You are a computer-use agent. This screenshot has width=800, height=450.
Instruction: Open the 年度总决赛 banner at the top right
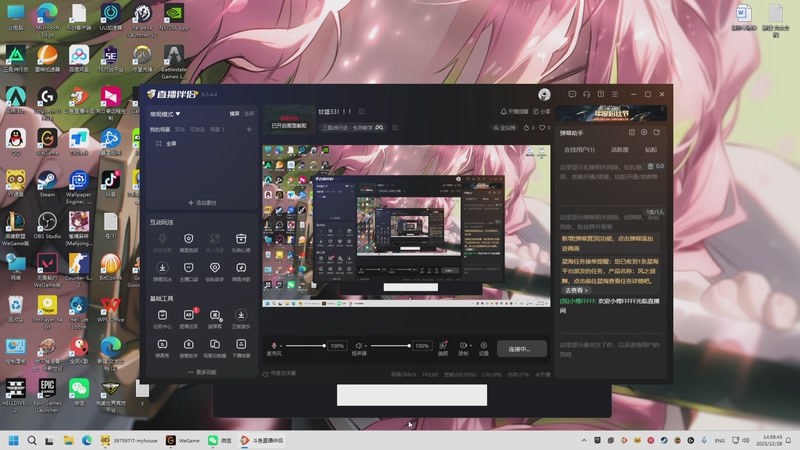pos(611,113)
